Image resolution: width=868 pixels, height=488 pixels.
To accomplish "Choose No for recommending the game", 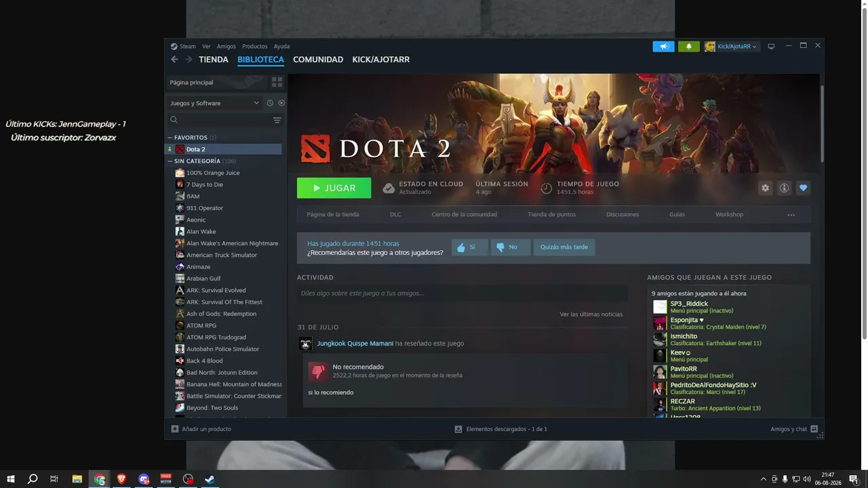I will [511, 247].
